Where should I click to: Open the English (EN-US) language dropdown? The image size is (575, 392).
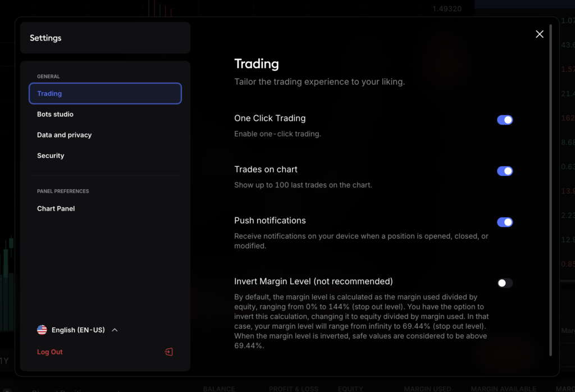pos(77,330)
